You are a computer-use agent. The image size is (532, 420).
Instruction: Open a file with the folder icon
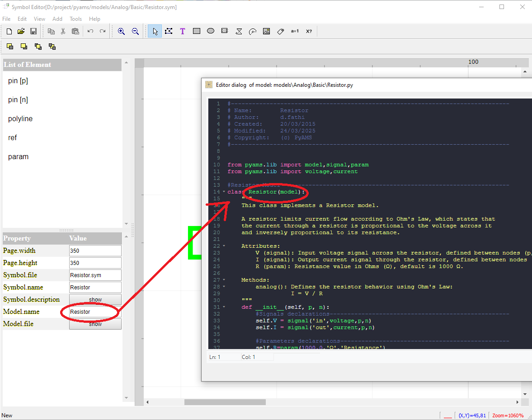pos(21,32)
